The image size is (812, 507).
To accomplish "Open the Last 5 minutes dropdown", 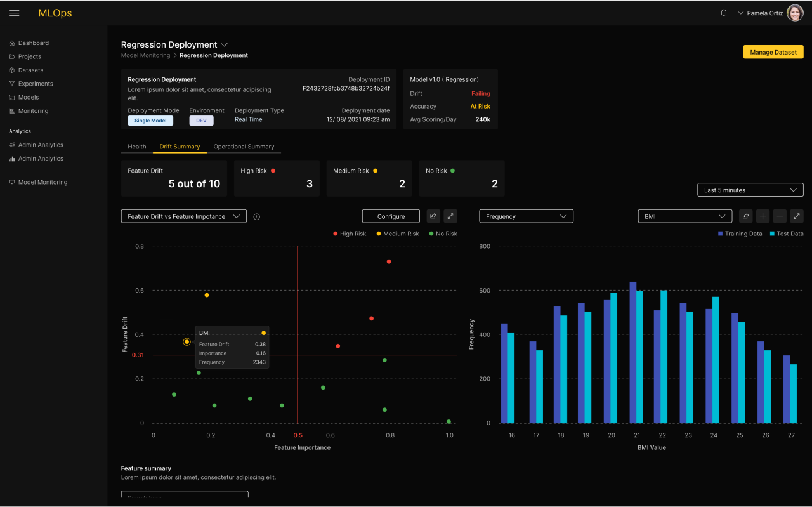I will click(x=749, y=190).
